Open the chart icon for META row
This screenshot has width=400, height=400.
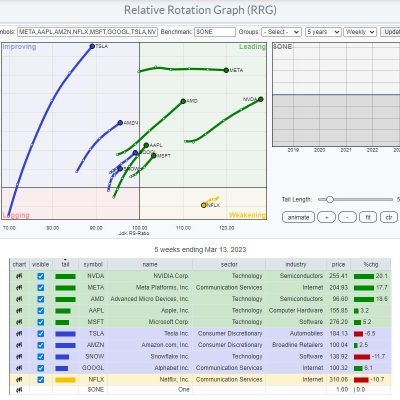[x=19, y=288]
